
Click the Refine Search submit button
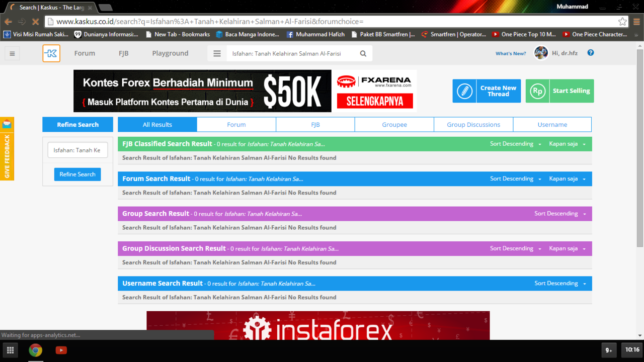[x=77, y=174]
